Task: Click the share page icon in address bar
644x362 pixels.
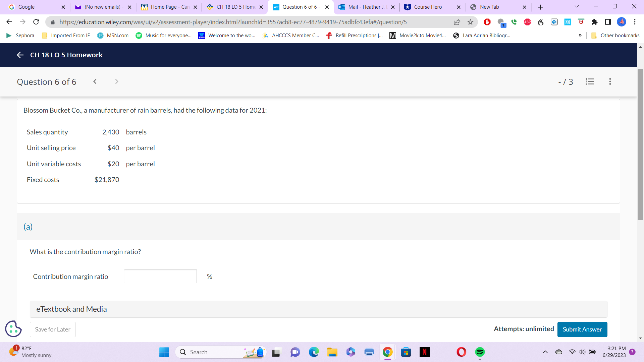Action: click(x=457, y=22)
